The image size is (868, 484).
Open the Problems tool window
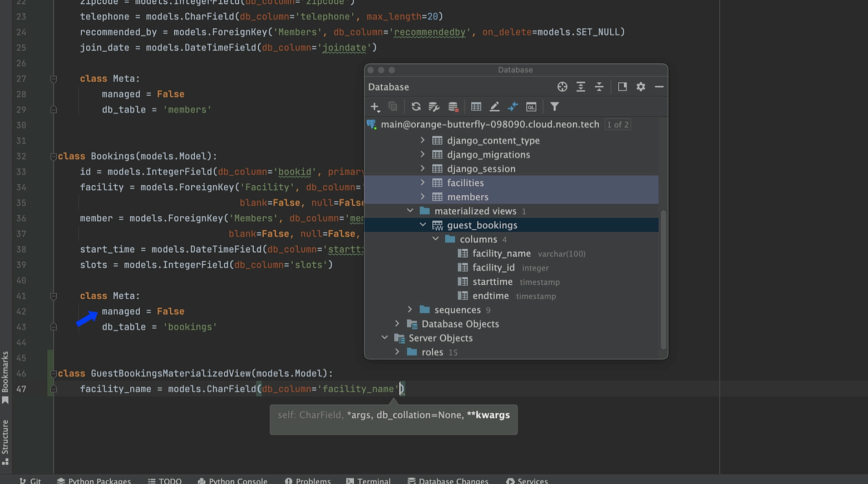point(308,480)
